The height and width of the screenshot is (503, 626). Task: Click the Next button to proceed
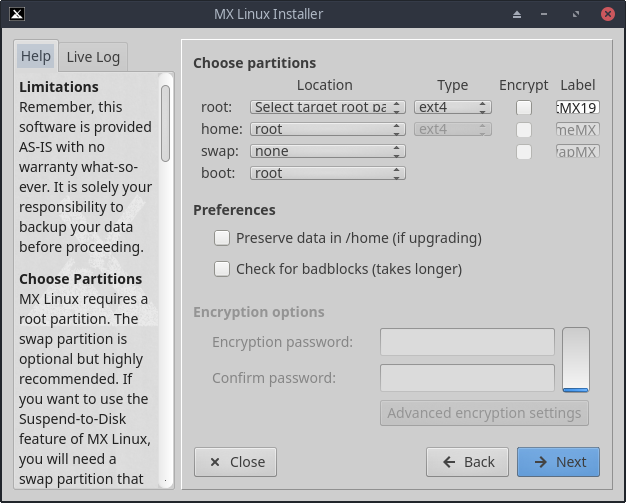coord(558,462)
